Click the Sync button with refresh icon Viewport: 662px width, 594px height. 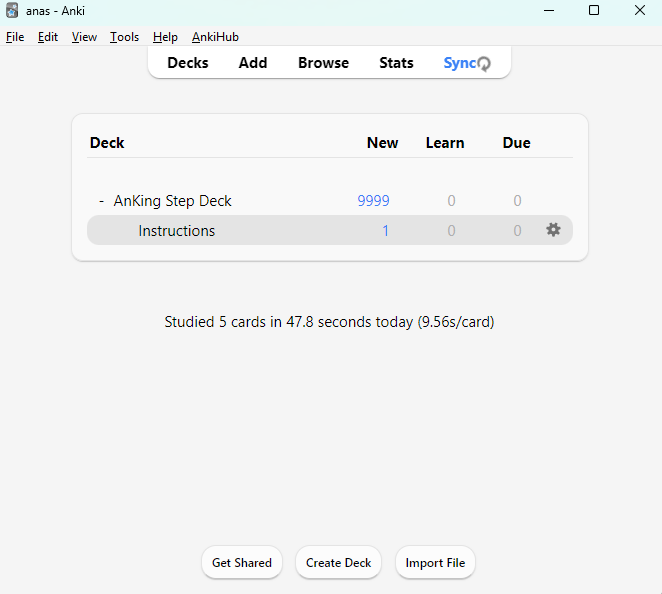coord(467,63)
